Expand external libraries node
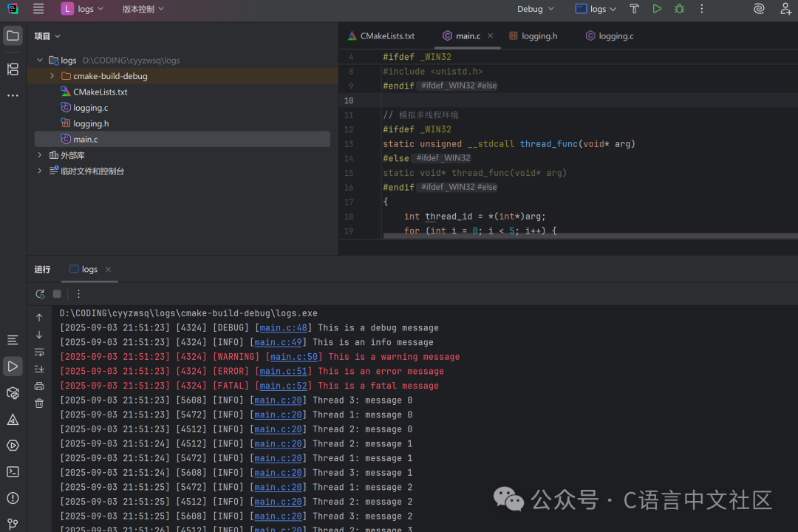 tap(40, 154)
